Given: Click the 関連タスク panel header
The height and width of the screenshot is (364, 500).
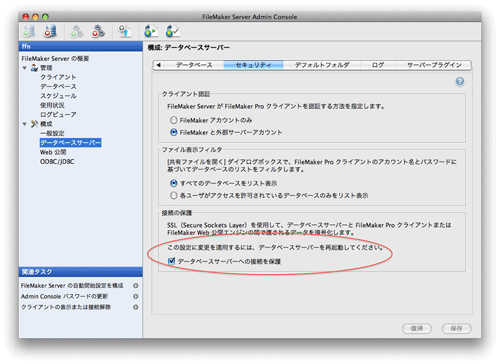Looking at the screenshot, I should (81, 272).
